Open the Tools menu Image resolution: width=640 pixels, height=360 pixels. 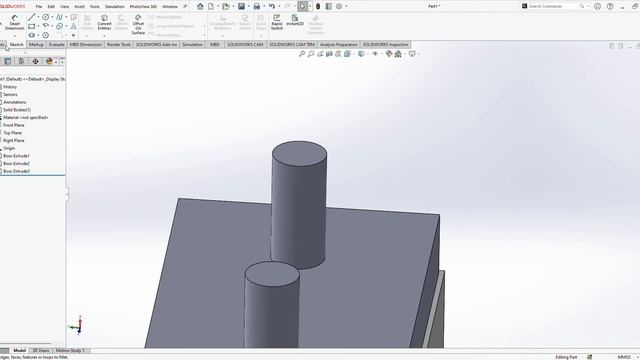tap(95, 7)
